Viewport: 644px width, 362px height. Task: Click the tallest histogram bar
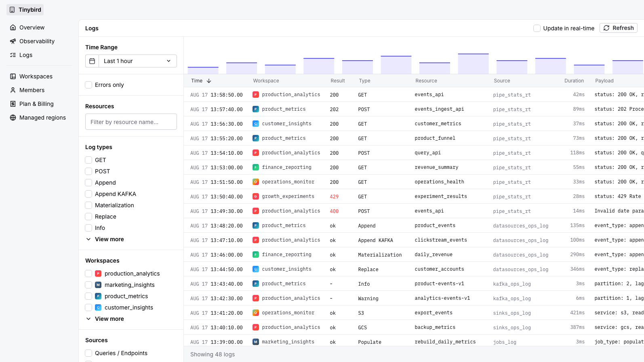coord(473,64)
